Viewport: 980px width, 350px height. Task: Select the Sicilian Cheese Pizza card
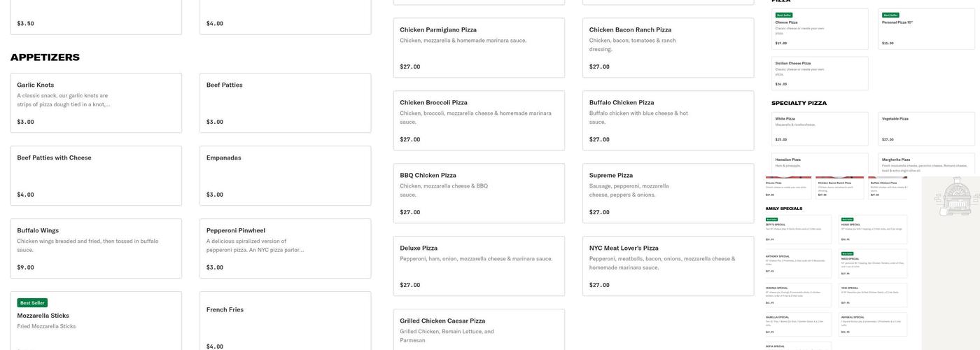[820, 73]
